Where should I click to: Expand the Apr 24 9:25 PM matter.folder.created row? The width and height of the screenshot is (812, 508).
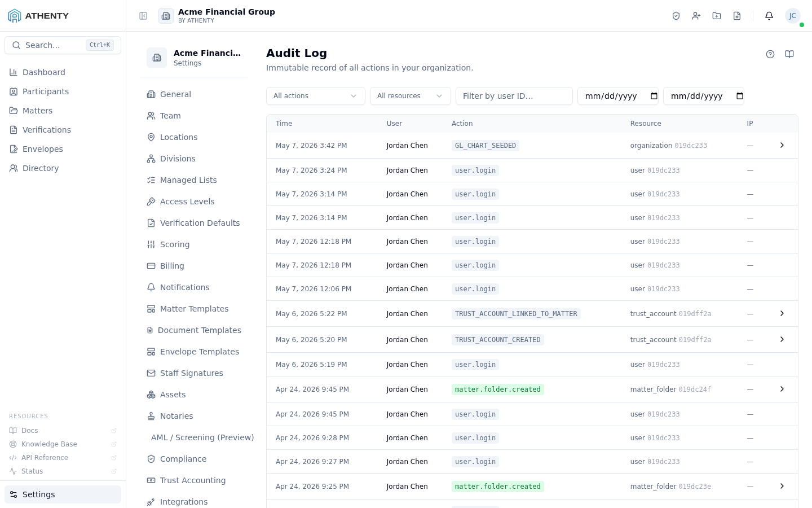pyautogui.click(x=782, y=486)
